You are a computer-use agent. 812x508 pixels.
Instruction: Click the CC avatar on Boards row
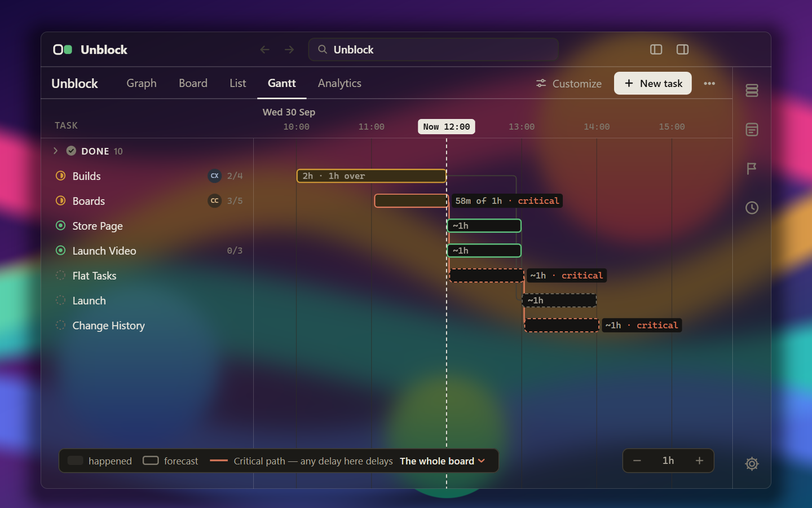coord(214,200)
